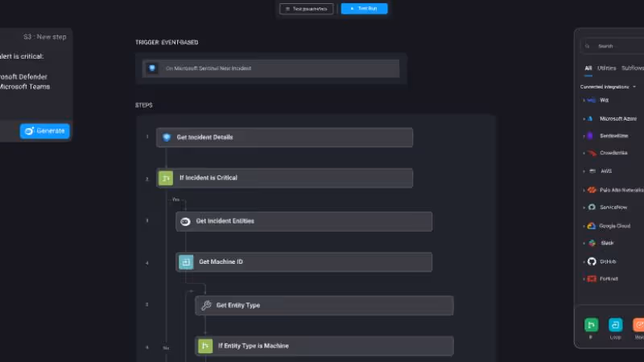
Task: Click the AWS integration icon
Action: tap(592, 171)
